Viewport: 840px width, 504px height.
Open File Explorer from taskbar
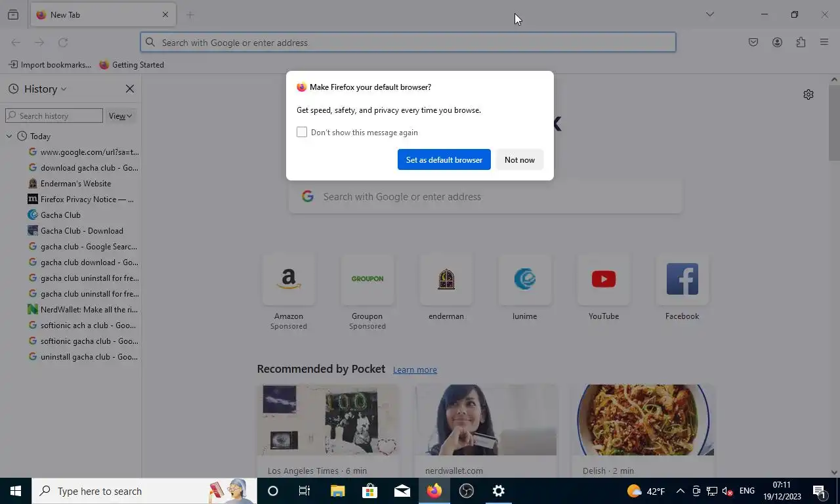[x=337, y=491]
